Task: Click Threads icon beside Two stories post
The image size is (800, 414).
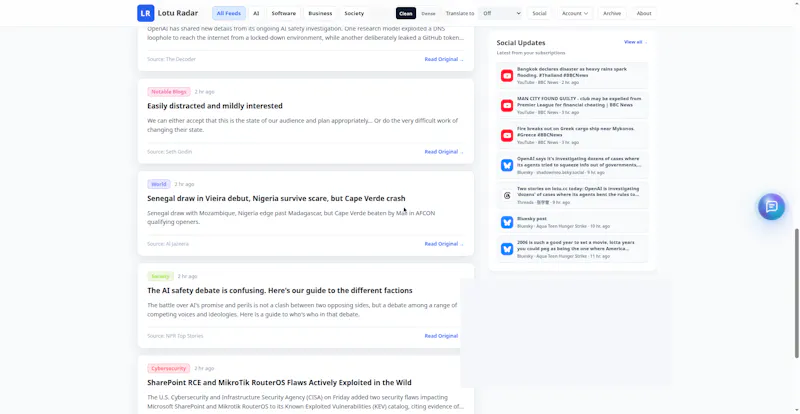Action: tap(507, 196)
